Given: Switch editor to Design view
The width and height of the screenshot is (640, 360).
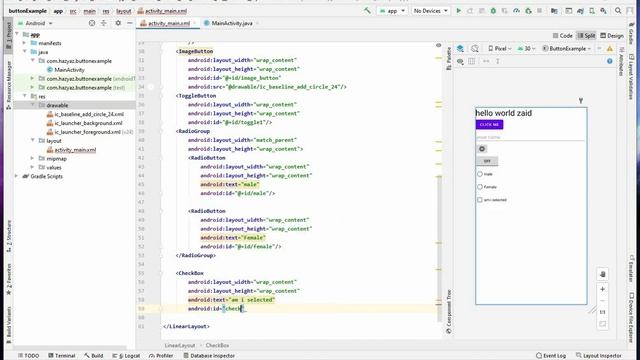Looking at the screenshot, I should tap(611, 36).
